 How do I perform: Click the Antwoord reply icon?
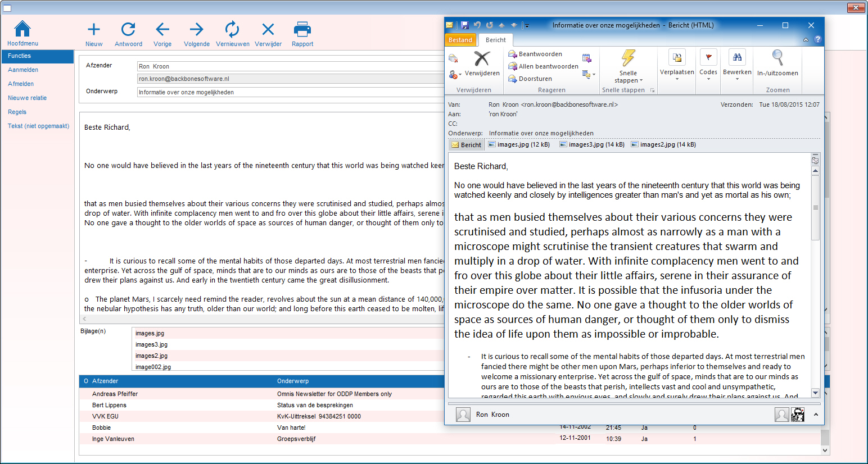click(128, 29)
